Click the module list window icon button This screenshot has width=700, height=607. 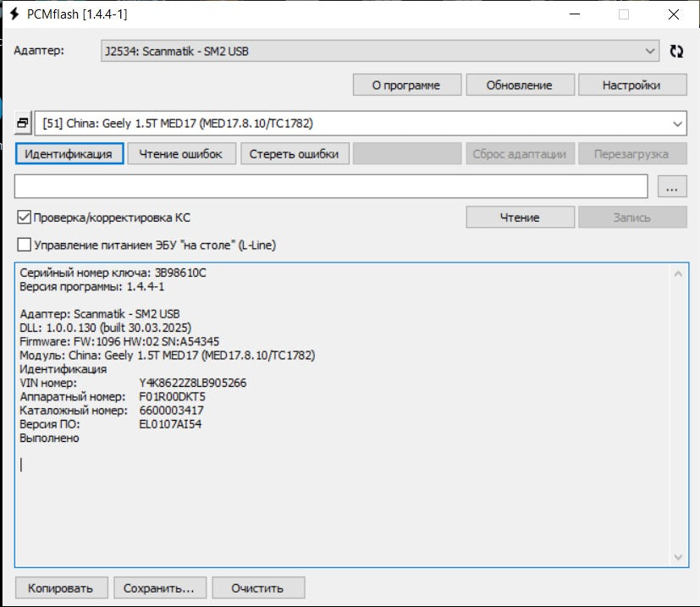(23, 123)
